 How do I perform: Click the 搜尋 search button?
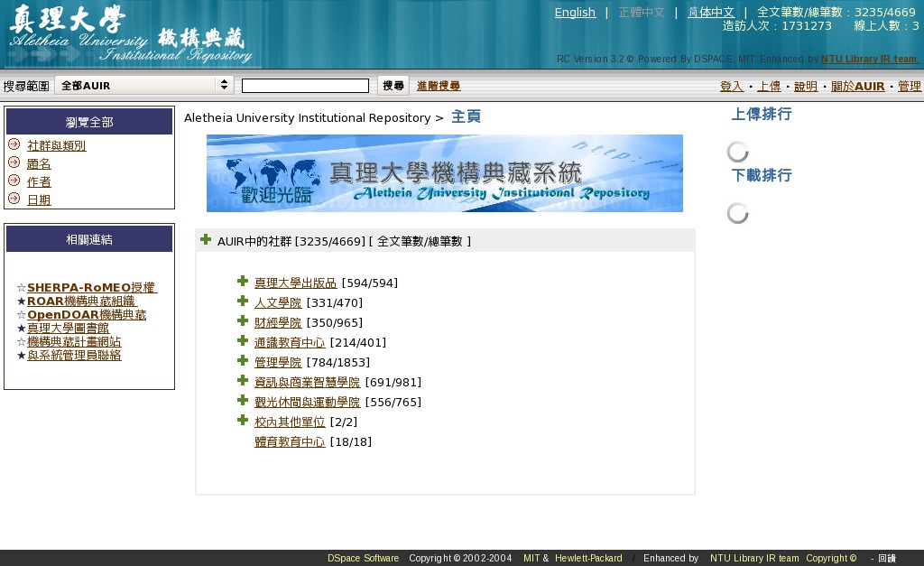click(393, 86)
